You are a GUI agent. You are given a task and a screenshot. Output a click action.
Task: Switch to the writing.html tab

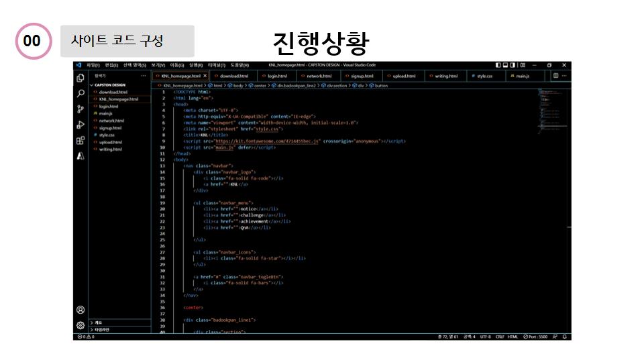tap(446, 76)
